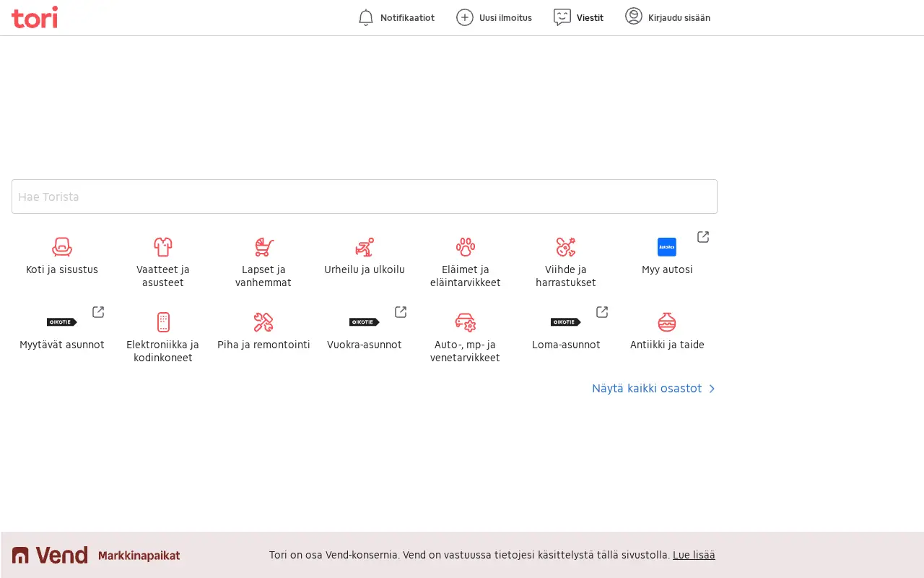Choose the Piha ja remontointi tools icon
The image size is (924, 578).
coord(263,322)
